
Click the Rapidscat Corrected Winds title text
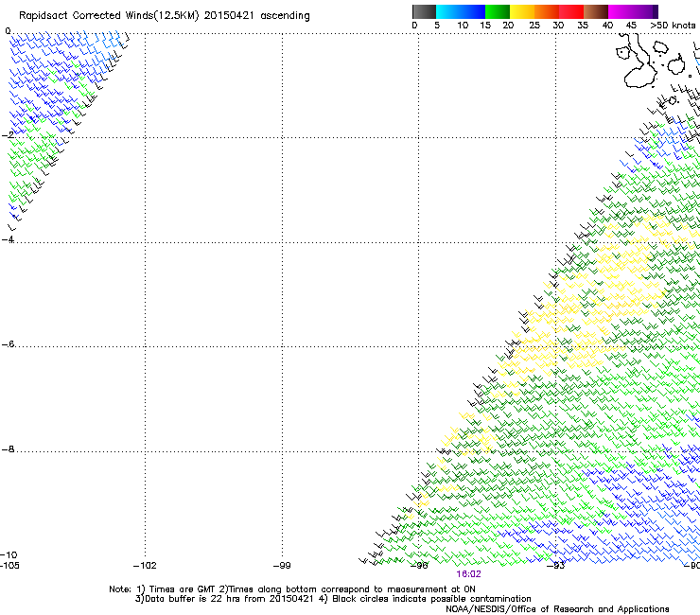click(x=165, y=16)
